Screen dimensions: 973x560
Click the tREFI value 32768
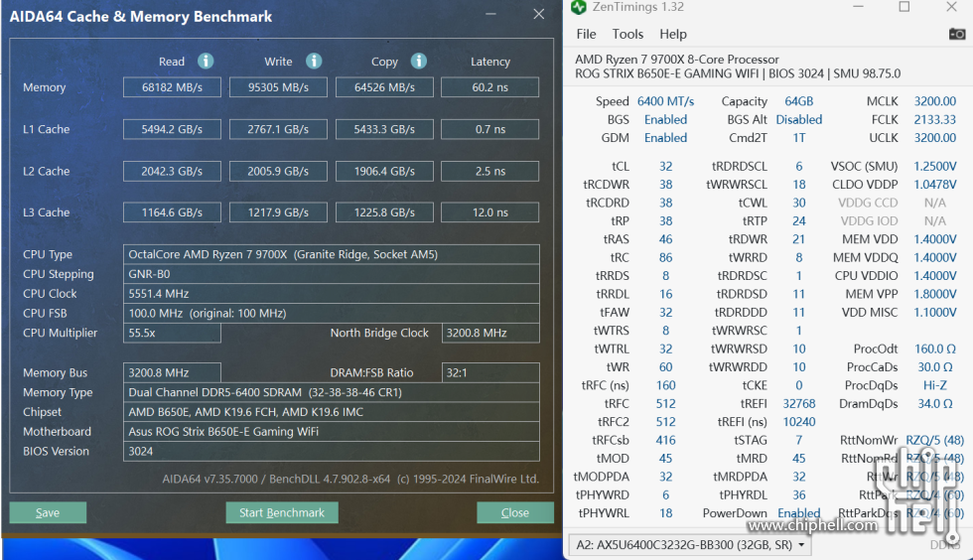(x=798, y=403)
